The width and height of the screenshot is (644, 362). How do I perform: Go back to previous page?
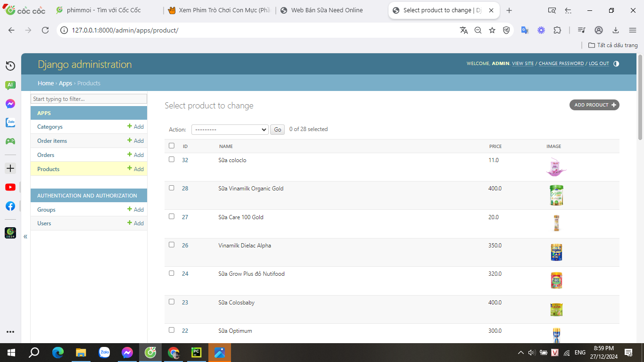click(11, 30)
